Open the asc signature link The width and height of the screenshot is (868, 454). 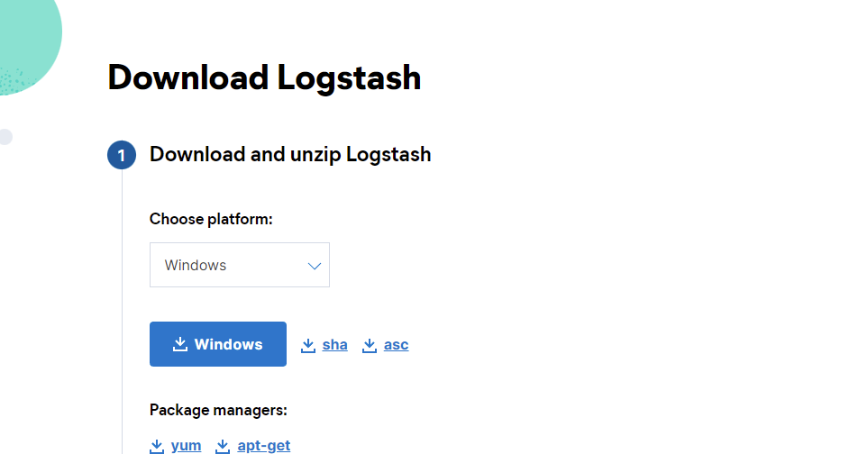pyautogui.click(x=396, y=344)
